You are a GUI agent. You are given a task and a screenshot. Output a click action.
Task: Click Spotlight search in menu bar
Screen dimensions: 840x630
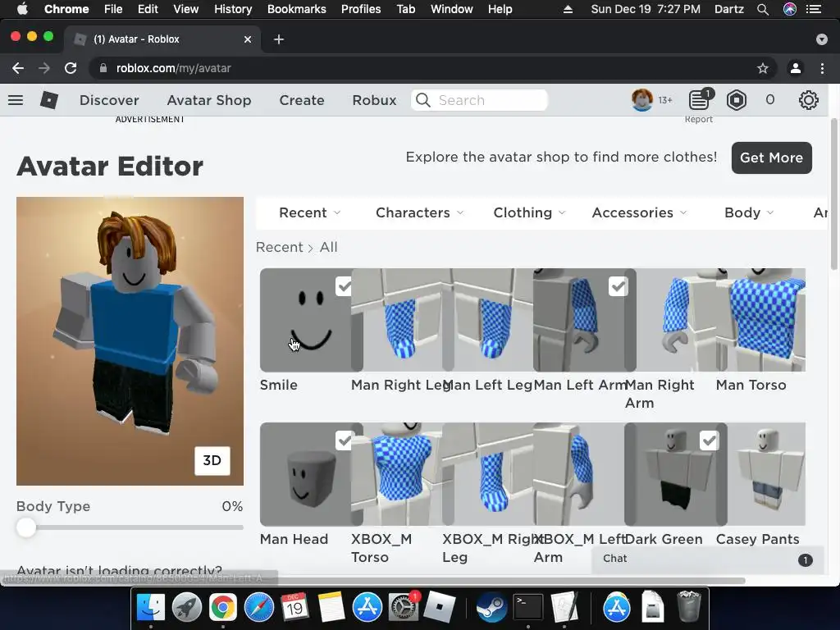tap(763, 9)
